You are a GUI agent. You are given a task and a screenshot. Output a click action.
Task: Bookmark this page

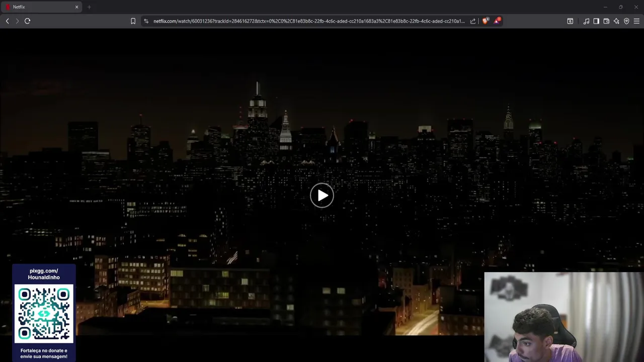(133, 21)
